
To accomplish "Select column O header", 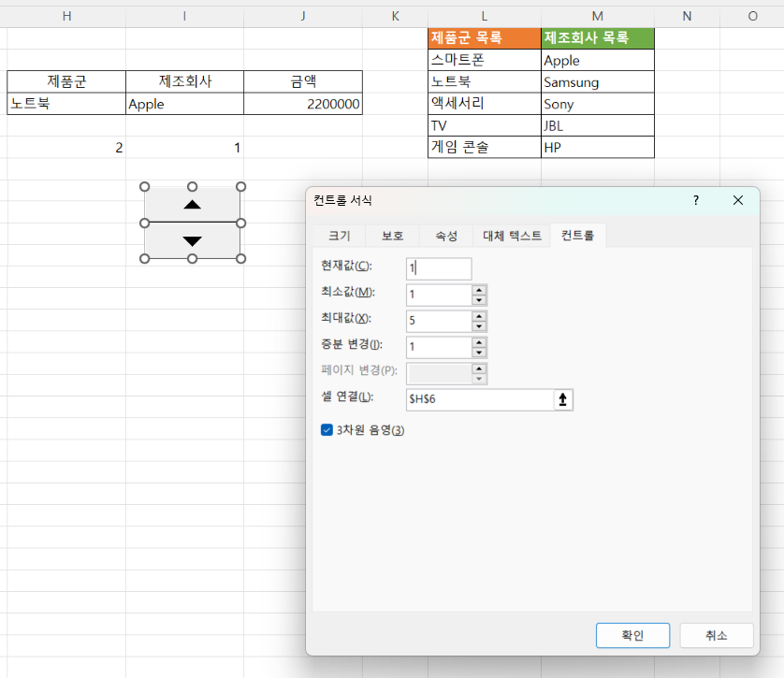I will pyautogui.click(x=752, y=16).
